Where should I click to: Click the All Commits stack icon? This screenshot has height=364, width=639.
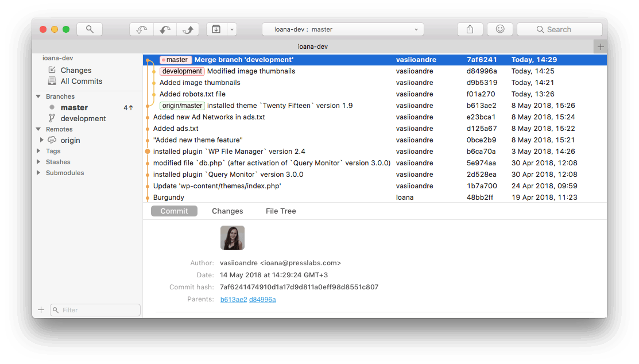pos(52,81)
